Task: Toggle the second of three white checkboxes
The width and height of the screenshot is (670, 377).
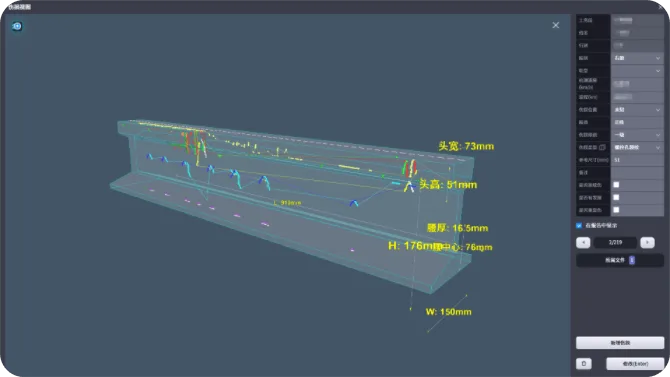Action: point(616,197)
